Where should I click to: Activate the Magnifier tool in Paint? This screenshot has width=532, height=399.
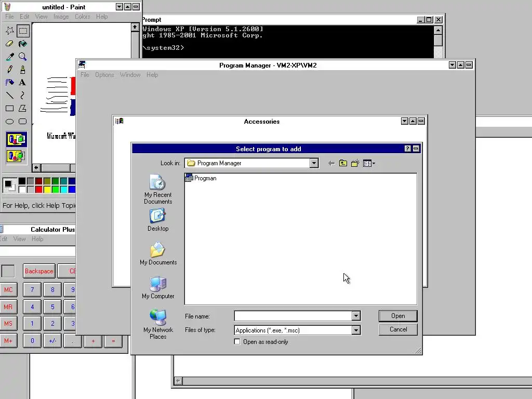pyautogui.click(x=23, y=57)
